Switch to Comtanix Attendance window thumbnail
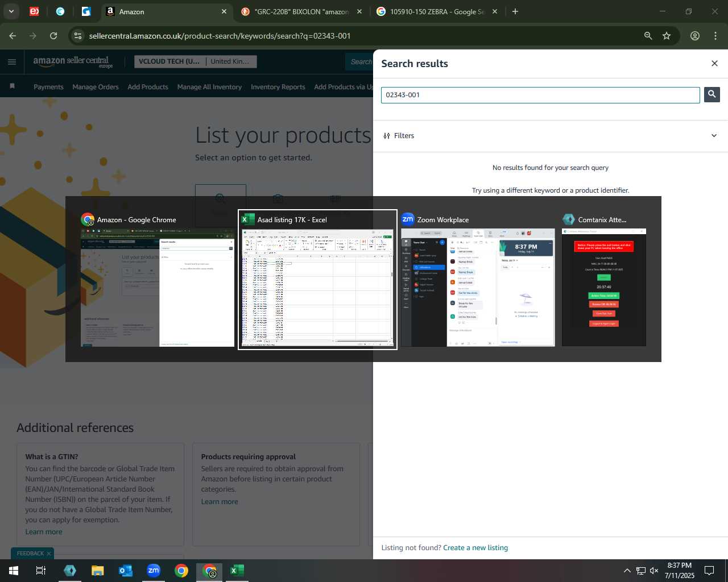 pos(604,281)
